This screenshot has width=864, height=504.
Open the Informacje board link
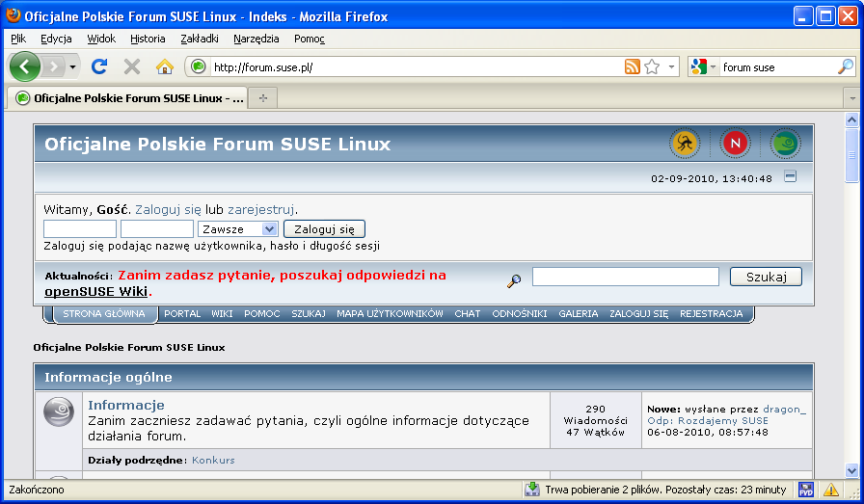(126, 405)
